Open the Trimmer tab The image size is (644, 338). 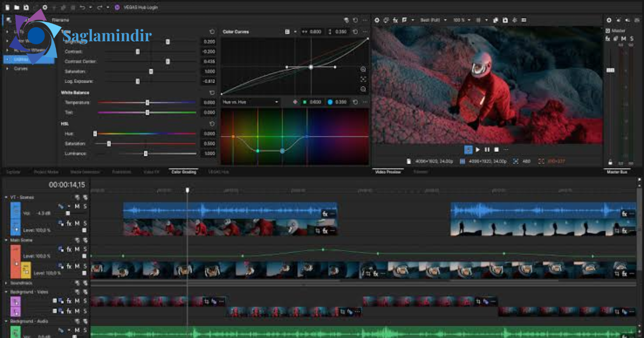point(421,172)
